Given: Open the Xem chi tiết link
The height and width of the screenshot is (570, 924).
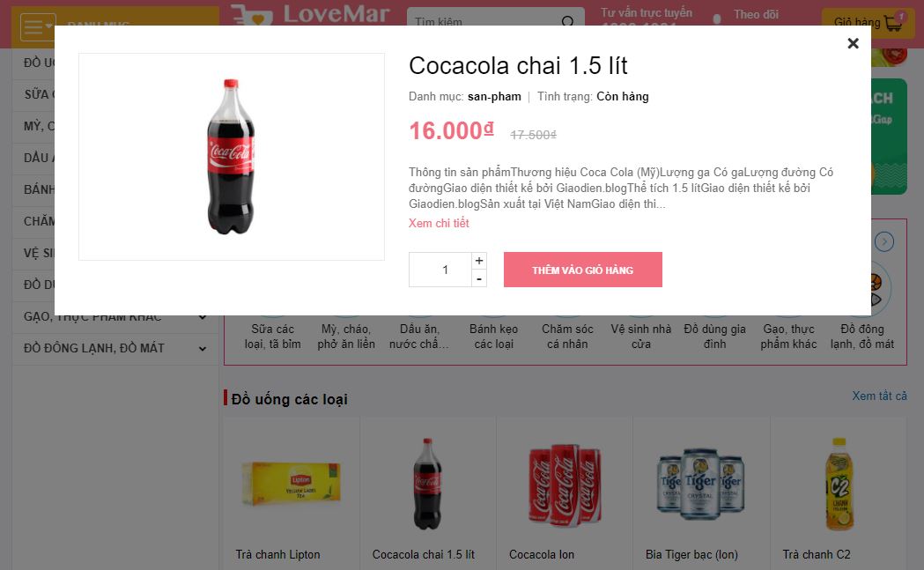Looking at the screenshot, I should [439, 223].
